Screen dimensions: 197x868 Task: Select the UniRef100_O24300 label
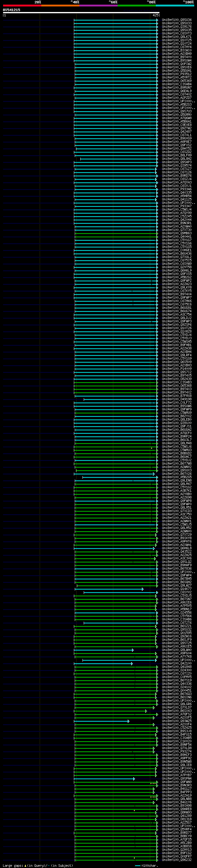(177, 670)
